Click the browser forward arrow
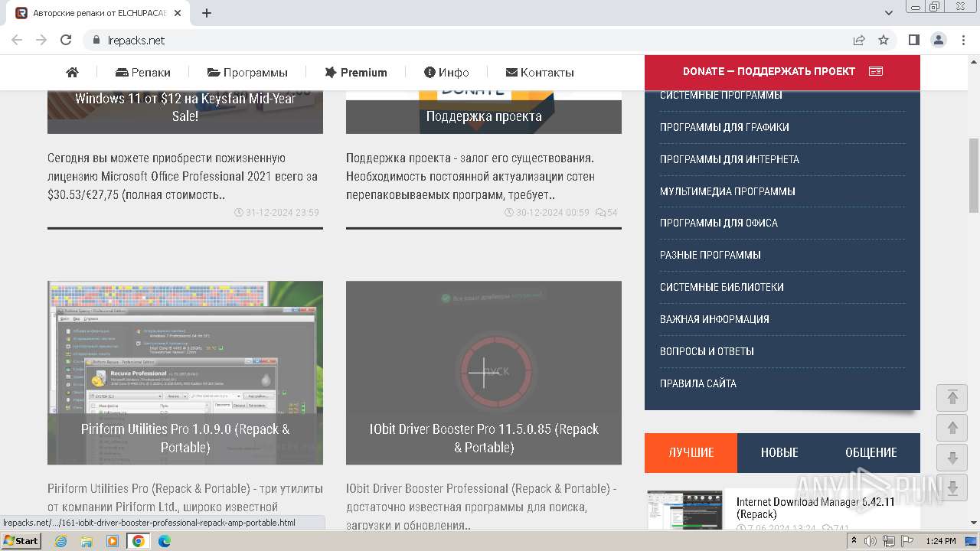 (41, 40)
